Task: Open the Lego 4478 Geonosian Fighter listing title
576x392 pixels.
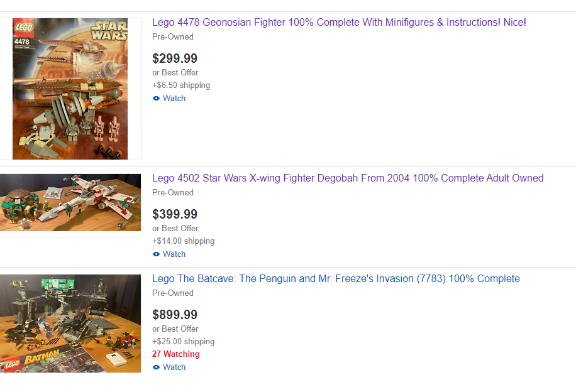Action: tap(339, 23)
